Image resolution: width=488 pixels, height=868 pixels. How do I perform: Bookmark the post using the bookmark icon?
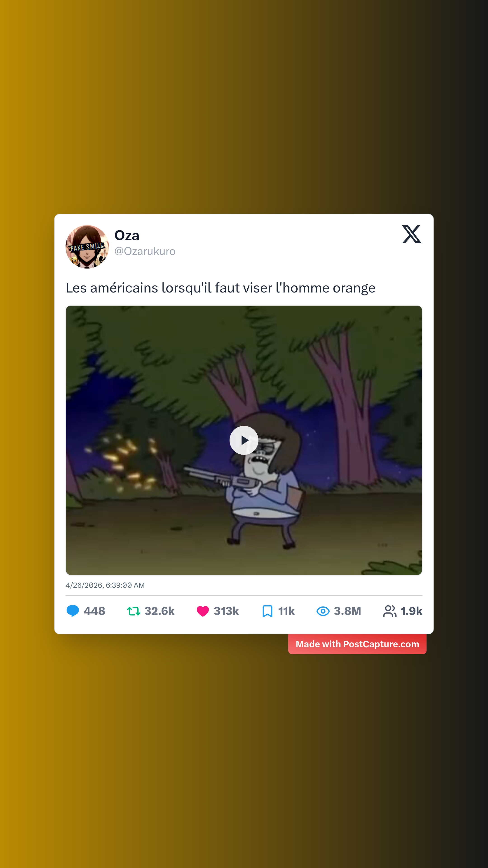[x=267, y=611]
